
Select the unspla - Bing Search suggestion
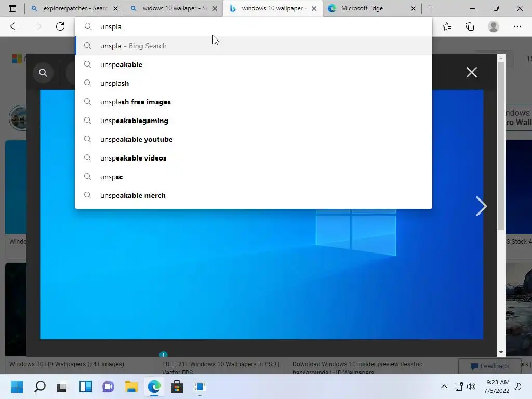[x=254, y=46]
